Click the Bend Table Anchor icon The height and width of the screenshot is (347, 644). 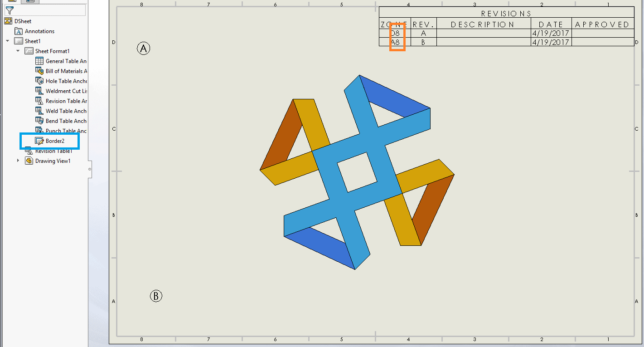pyautogui.click(x=39, y=121)
